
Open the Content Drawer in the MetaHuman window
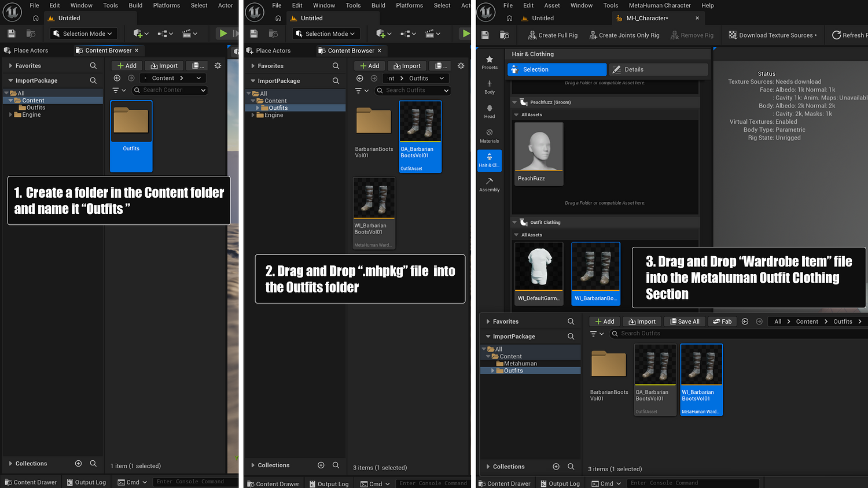tap(503, 483)
